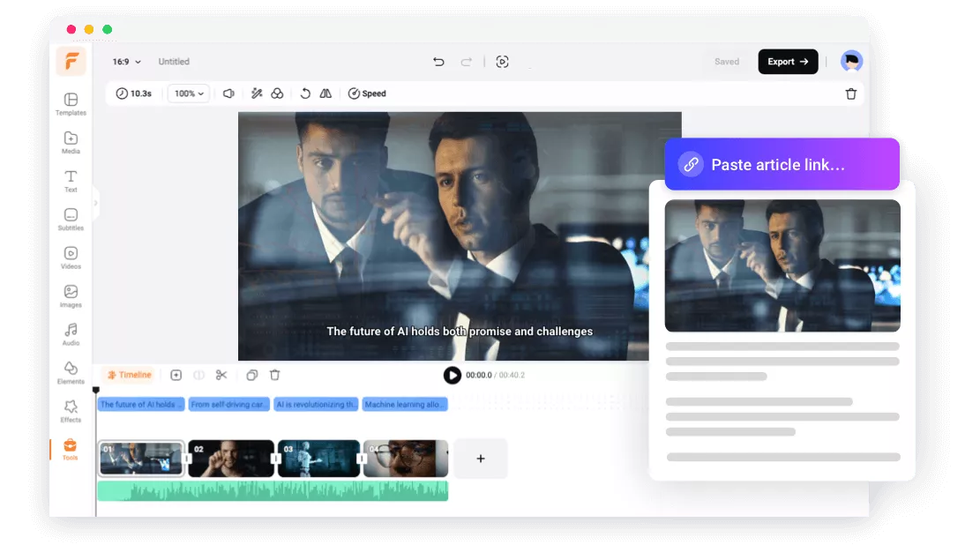Viewport: 965px width, 560px height.
Task: Click the 00:00.0 current time readout
Action: (x=479, y=375)
